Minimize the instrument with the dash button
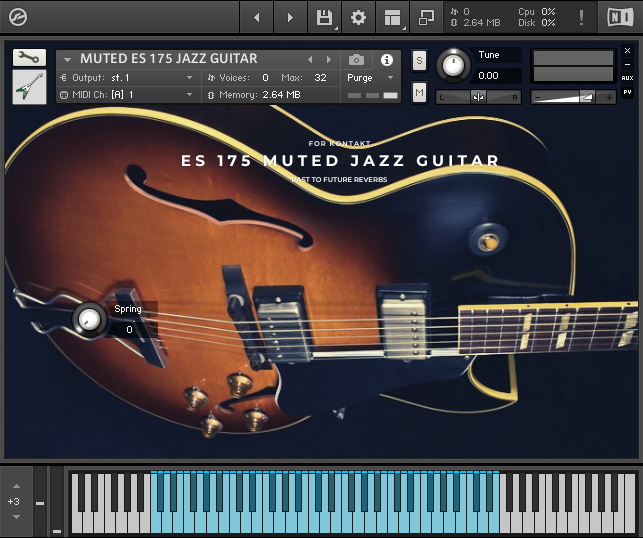The width and height of the screenshot is (643, 538). click(627, 64)
